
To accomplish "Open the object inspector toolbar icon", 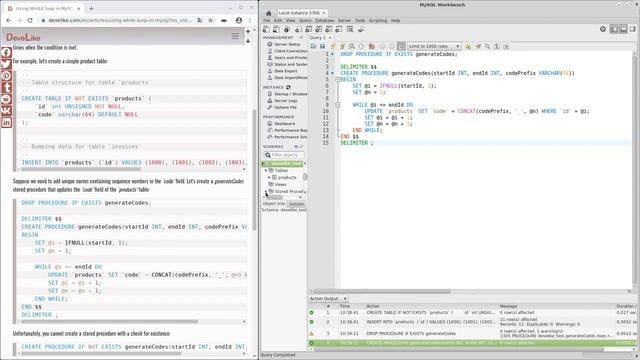I will coord(287,29).
